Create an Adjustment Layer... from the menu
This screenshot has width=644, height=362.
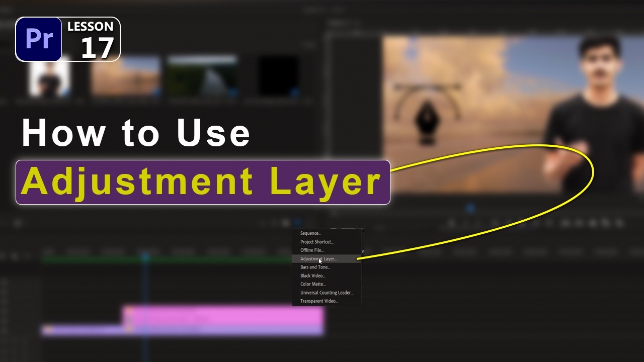click(327, 259)
